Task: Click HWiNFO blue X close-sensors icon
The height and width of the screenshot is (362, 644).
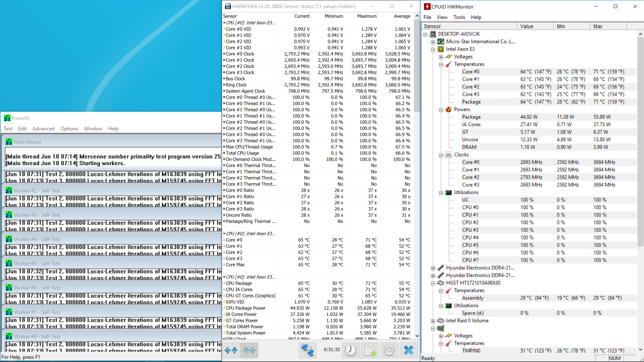Action: pos(409,350)
